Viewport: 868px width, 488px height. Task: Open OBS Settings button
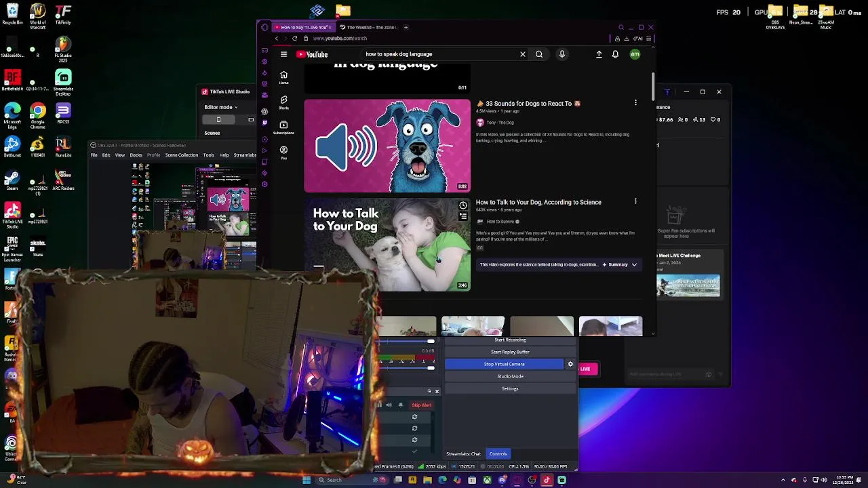510,388
